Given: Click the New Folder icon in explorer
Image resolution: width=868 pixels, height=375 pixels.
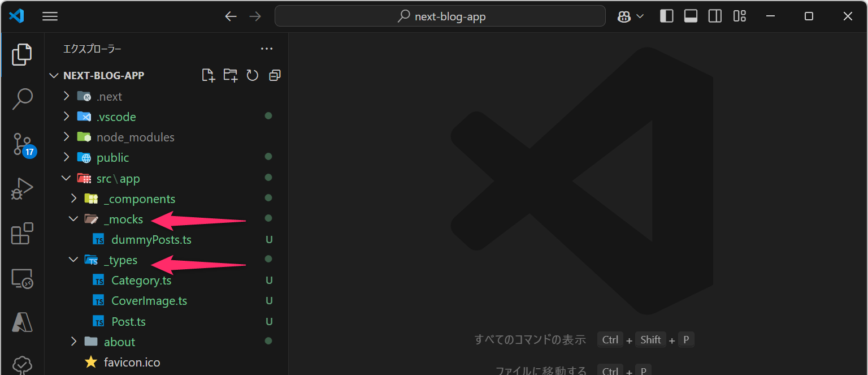Looking at the screenshot, I should (x=231, y=75).
